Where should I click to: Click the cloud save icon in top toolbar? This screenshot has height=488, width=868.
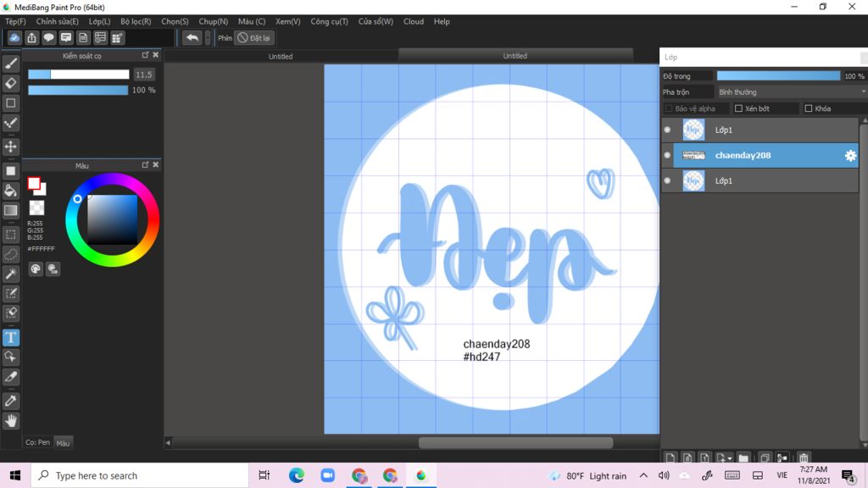point(14,37)
